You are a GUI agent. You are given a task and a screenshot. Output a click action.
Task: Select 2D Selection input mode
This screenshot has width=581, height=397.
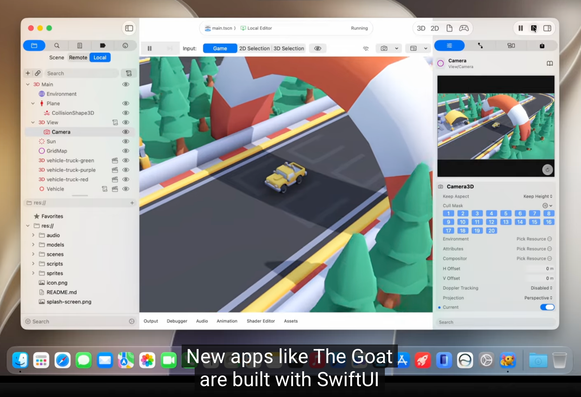point(254,48)
